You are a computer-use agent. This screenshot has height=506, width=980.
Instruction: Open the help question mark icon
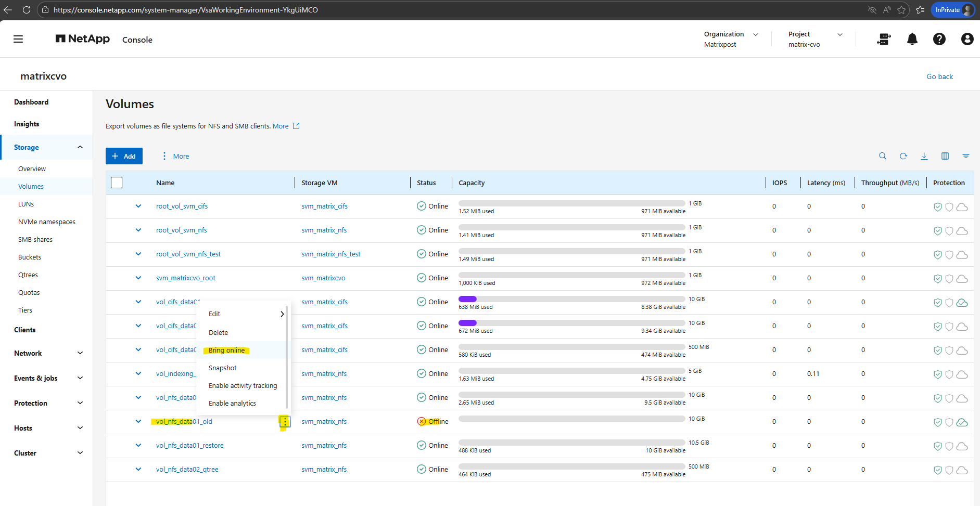[939, 39]
